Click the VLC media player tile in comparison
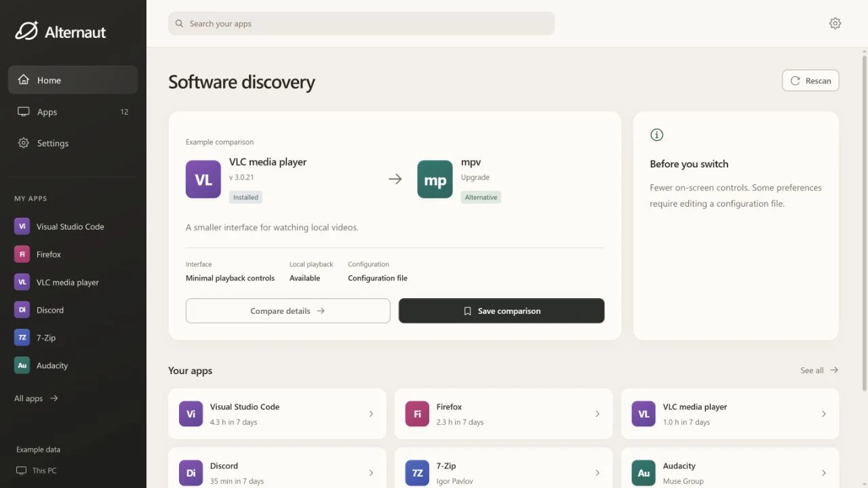This screenshot has height=488, width=868. [203, 179]
